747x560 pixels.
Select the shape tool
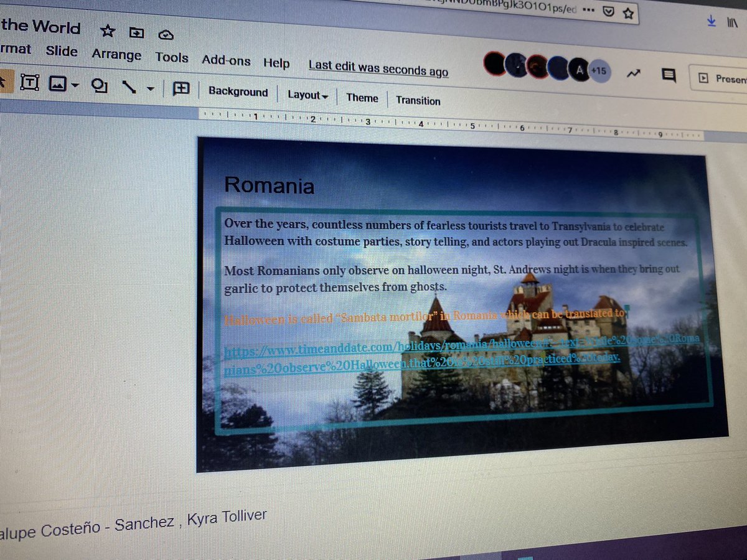point(100,85)
